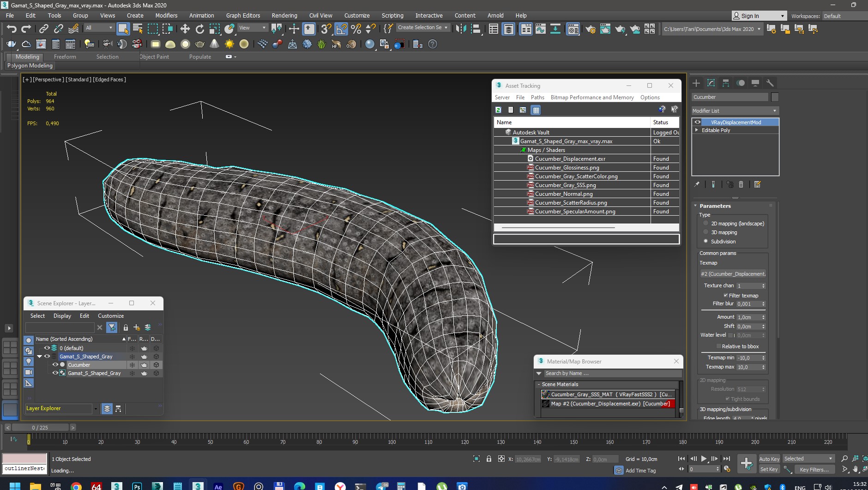Toggle VRayDisplacementMod eye visibility
This screenshot has height=490, width=868.
698,122
